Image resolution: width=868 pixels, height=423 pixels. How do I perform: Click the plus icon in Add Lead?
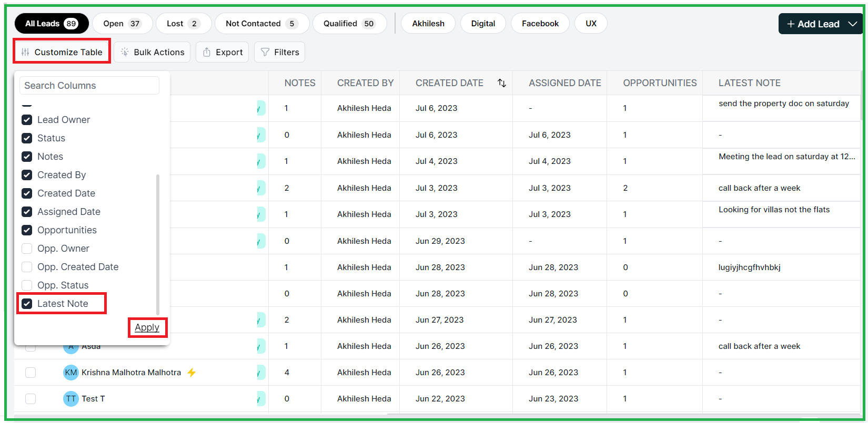tap(791, 24)
